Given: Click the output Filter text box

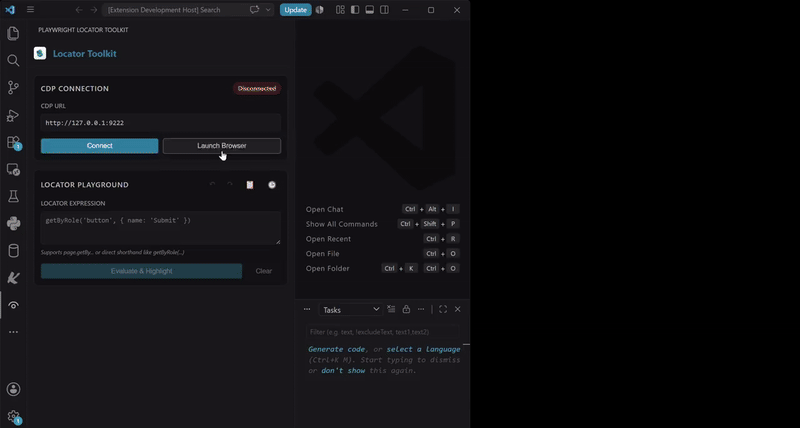Looking at the screenshot, I should [383, 332].
